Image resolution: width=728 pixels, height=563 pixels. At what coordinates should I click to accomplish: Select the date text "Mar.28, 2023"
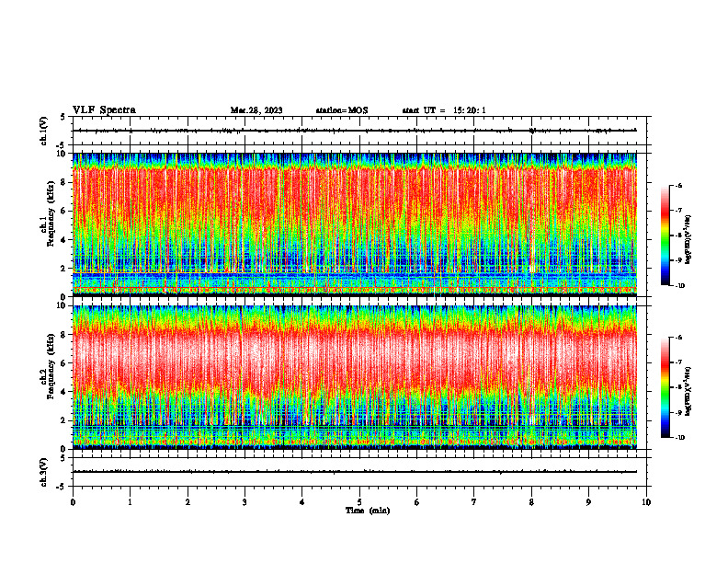coord(256,110)
